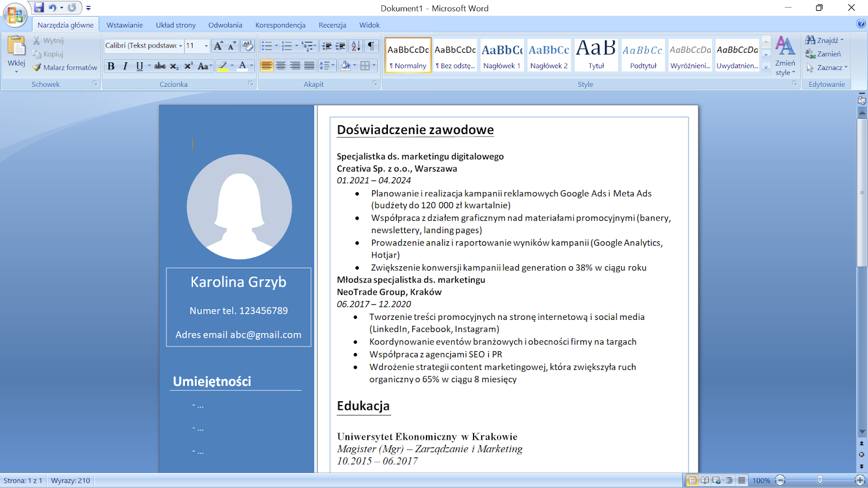Viewport: 868px width, 488px height.
Task: Switch to the Wstawianie tab
Action: pos(124,25)
